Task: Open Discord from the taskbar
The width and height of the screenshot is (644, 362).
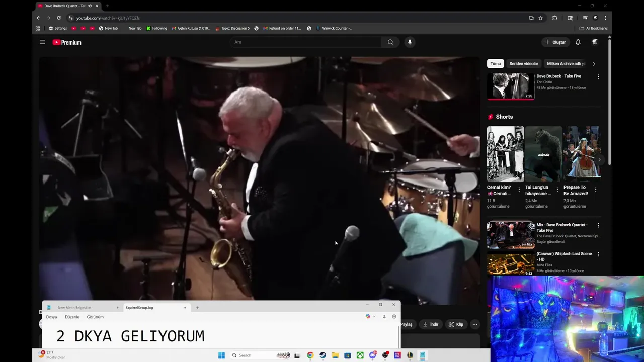Action: tap(373, 355)
